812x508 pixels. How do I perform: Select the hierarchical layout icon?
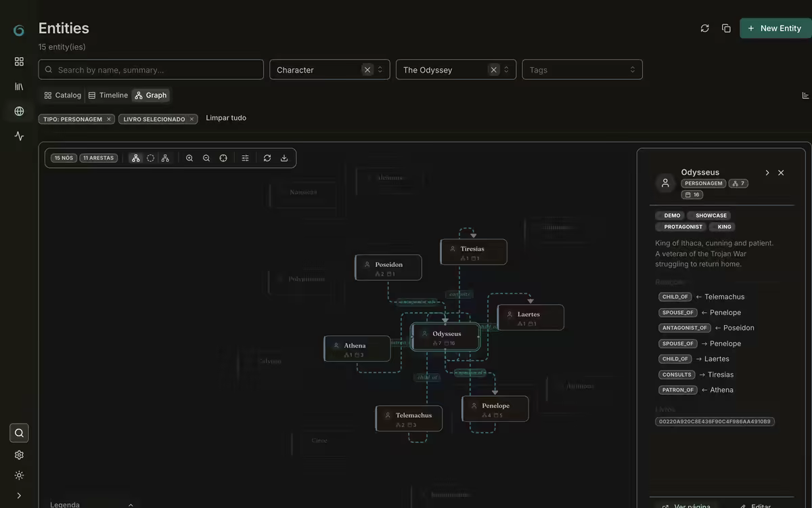[x=136, y=158]
